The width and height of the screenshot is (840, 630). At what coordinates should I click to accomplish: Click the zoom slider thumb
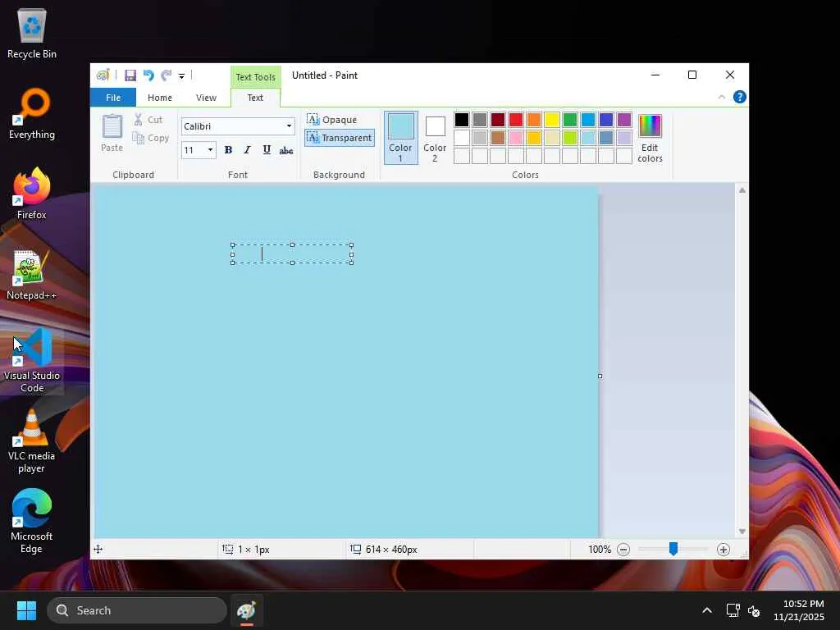click(673, 549)
